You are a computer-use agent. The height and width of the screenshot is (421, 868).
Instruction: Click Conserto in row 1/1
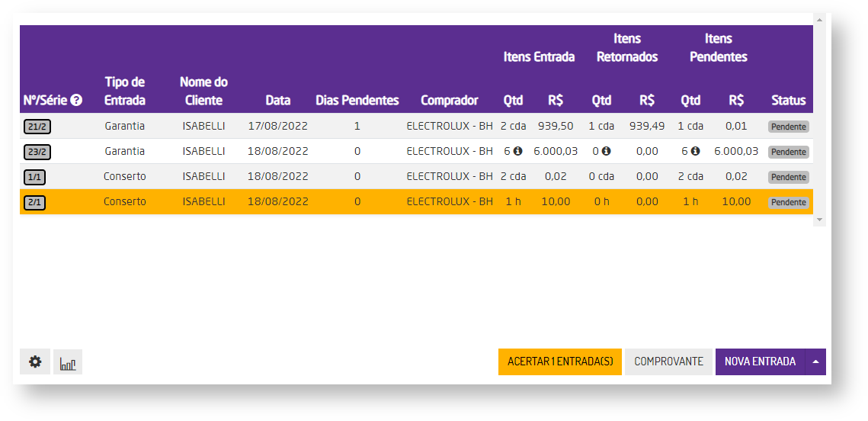click(124, 177)
